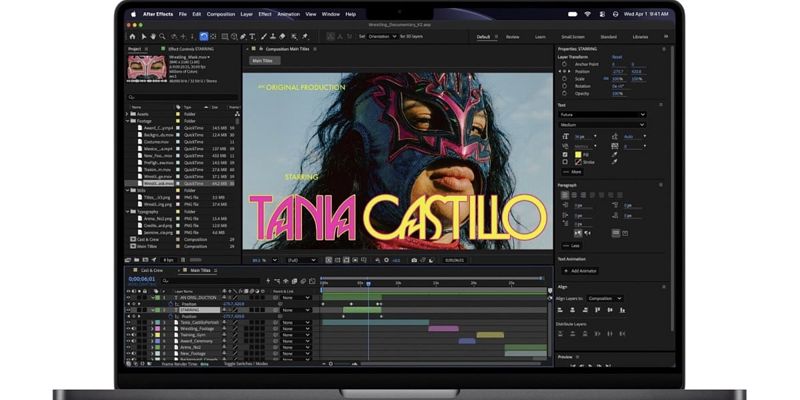Expand the Assets folder in Project panel
Image resolution: width=800 pixels, height=400 pixels.
coord(127,114)
